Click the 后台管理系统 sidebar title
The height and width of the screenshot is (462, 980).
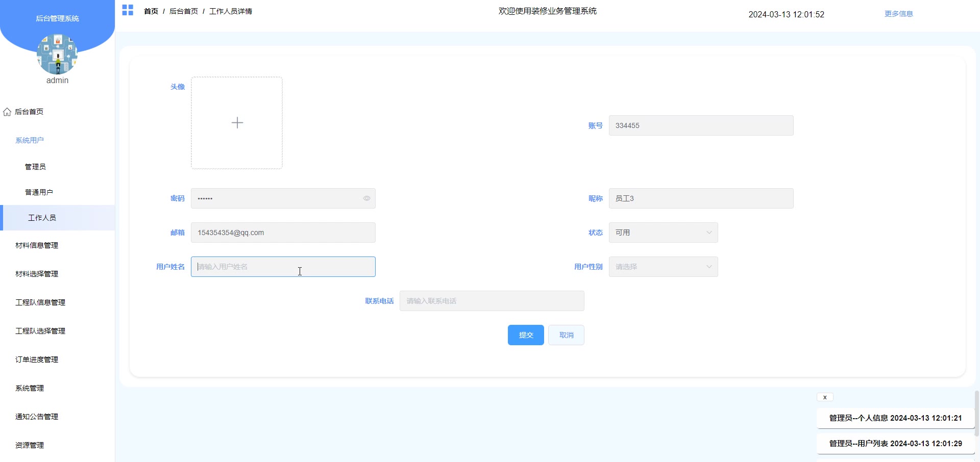pyautogui.click(x=57, y=18)
